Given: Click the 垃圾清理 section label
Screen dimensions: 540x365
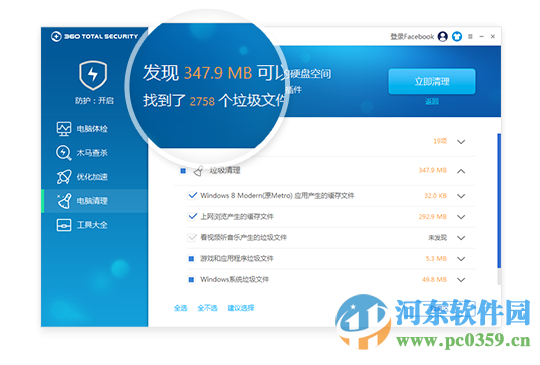Looking at the screenshot, I should (x=225, y=170).
